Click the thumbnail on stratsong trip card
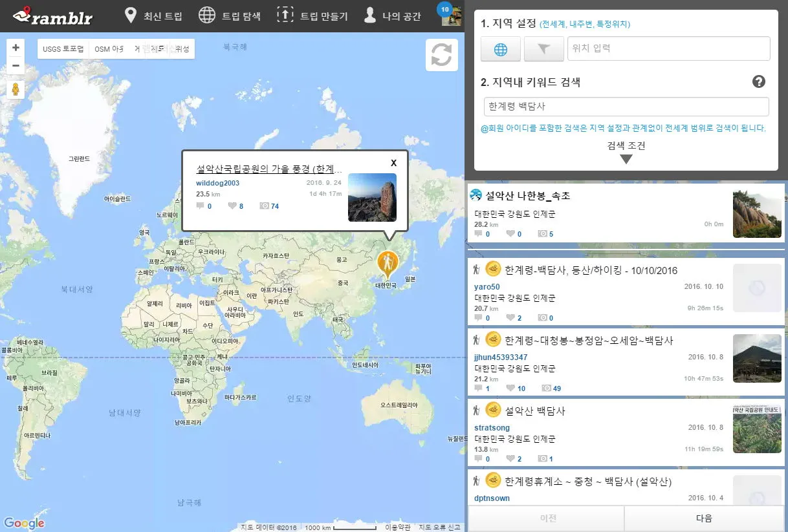Image resolution: width=788 pixels, height=532 pixels. (757, 429)
